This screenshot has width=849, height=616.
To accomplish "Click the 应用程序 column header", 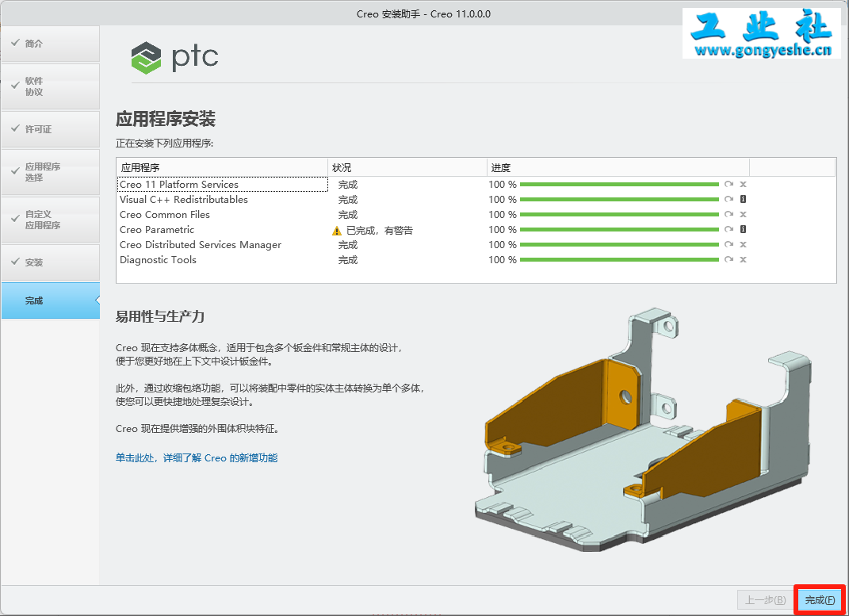I will 222,168.
